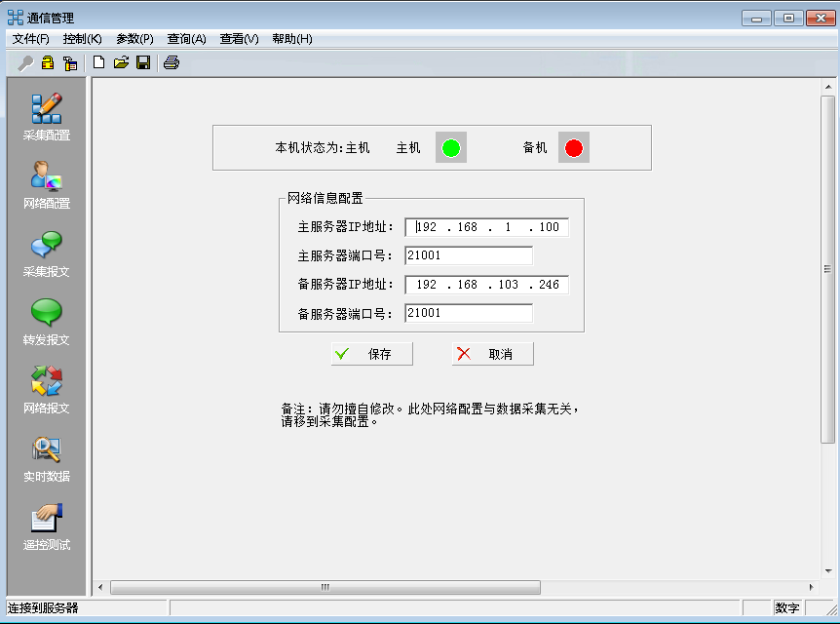840x624 pixels.
Task: Click the red 备机 status light
Action: (x=574, y=147)
